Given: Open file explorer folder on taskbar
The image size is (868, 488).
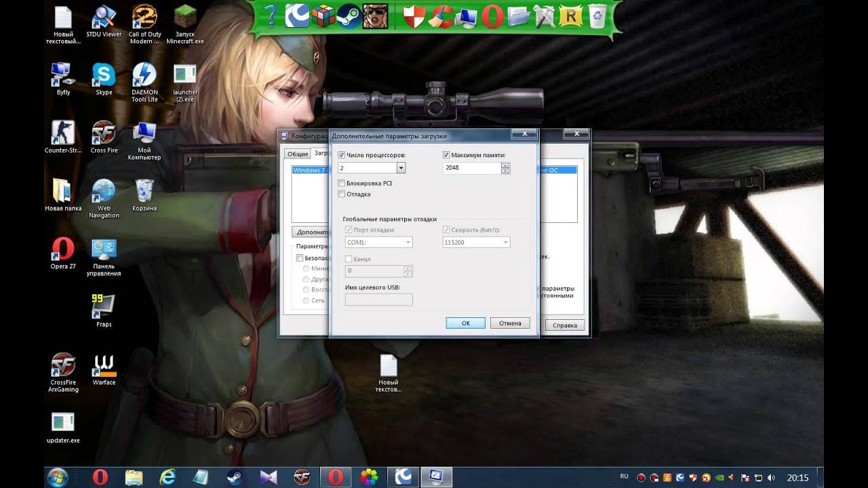Looking at the screenshot, I should pyautogui.click(x=134, y=477).
